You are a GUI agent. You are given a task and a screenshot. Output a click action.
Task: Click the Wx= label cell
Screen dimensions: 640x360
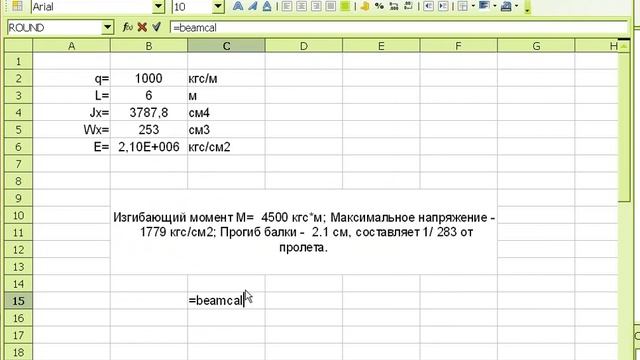click(71, 130)
